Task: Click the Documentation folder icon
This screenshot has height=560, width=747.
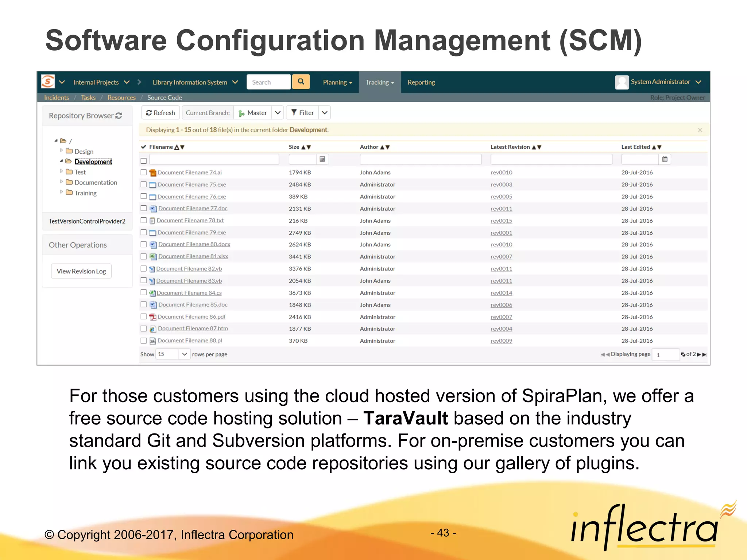Action: point(69,182)
